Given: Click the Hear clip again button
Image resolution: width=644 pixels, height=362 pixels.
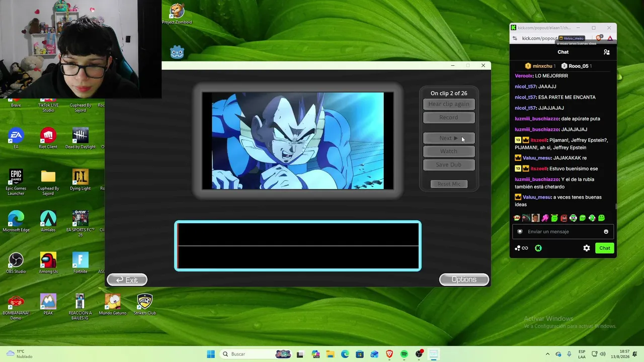Looking at the screenshot, I should pos(449,104).
